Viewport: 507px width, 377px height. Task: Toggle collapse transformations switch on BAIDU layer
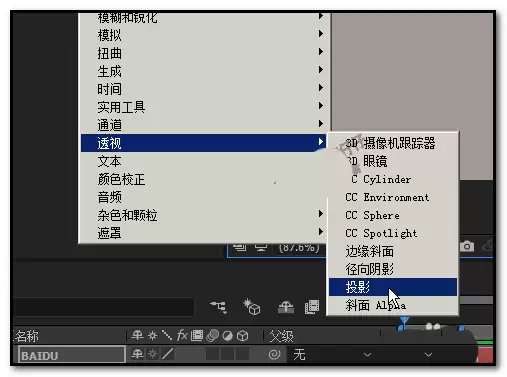153,354
